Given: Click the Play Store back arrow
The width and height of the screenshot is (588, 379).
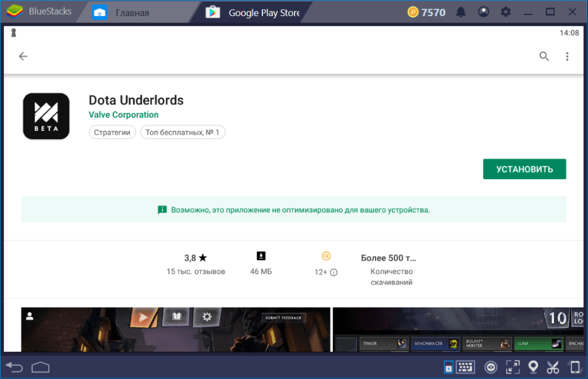Looking at the screenshot, I should pyautogui.click(x=23, y=56).
